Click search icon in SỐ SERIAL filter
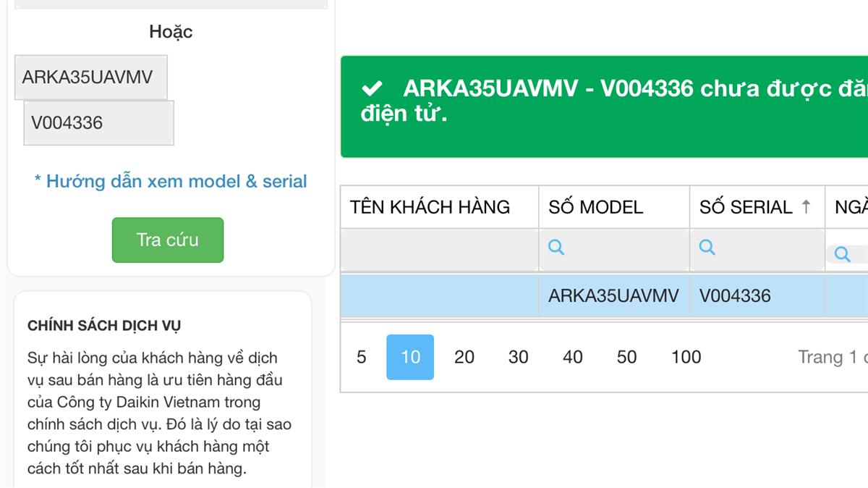Image resolution: width=868 pixels, height=488 pixels. pyautogui.click(x=707, y=248)
